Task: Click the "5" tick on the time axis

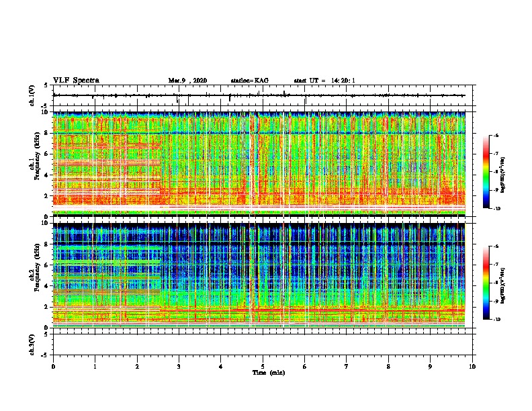Action: [x=263, y=366]
